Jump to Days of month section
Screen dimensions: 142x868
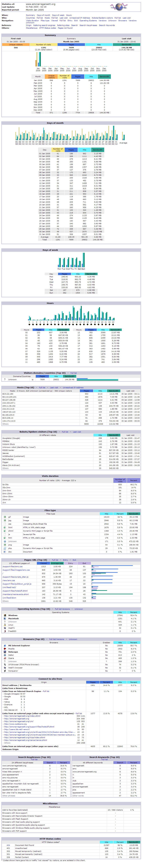(43, 15)
